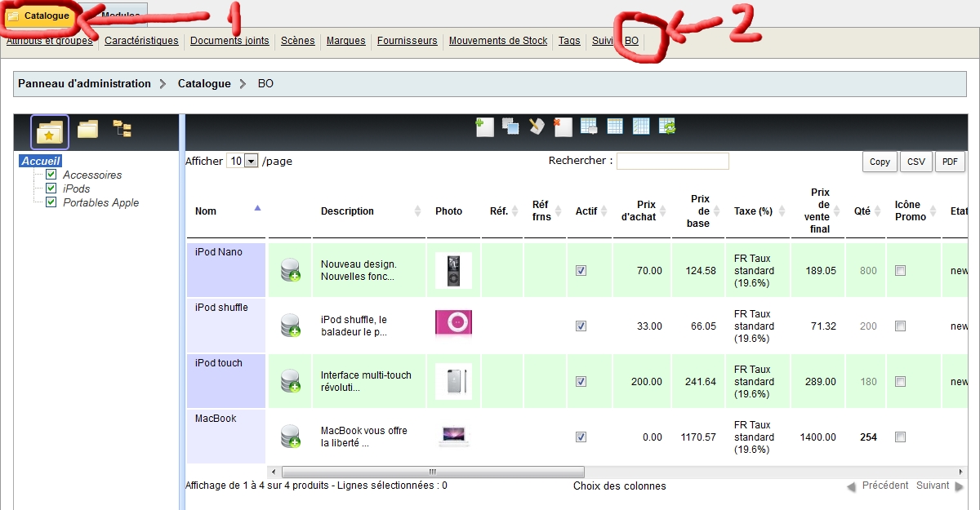Sort by the Nom column arrow
980x510 pixels.
[258, 208]
